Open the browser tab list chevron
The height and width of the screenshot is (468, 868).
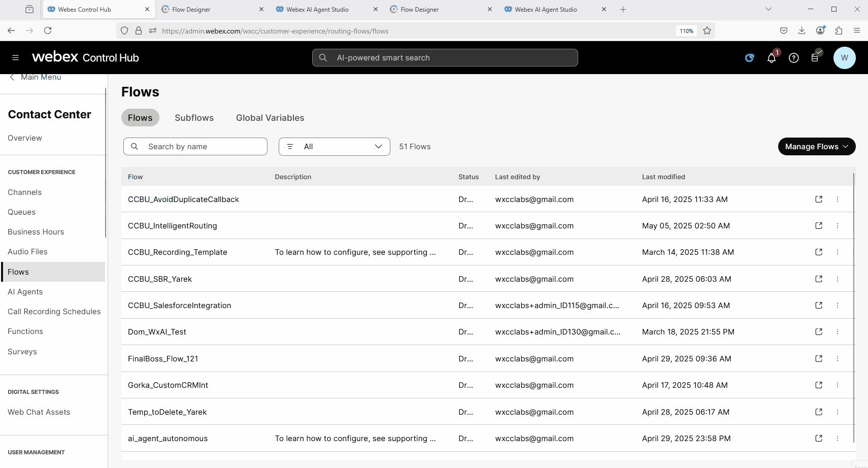pos(768,9)
